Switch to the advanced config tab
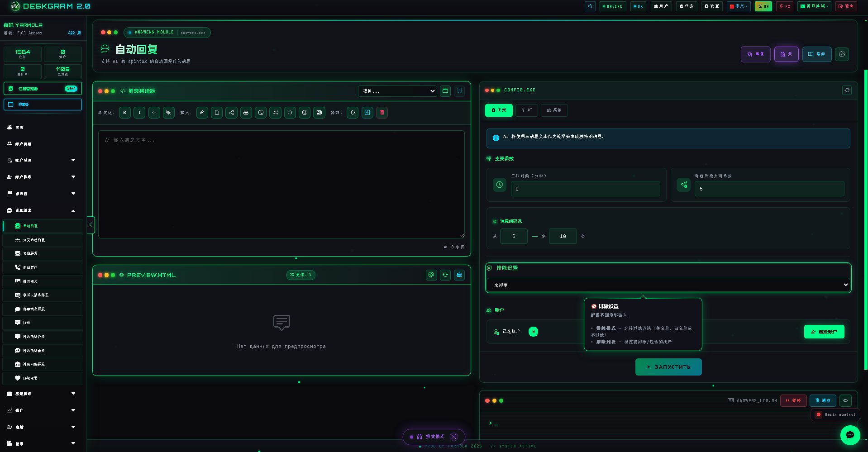This screenshot has width=868, height=452. 554,110
